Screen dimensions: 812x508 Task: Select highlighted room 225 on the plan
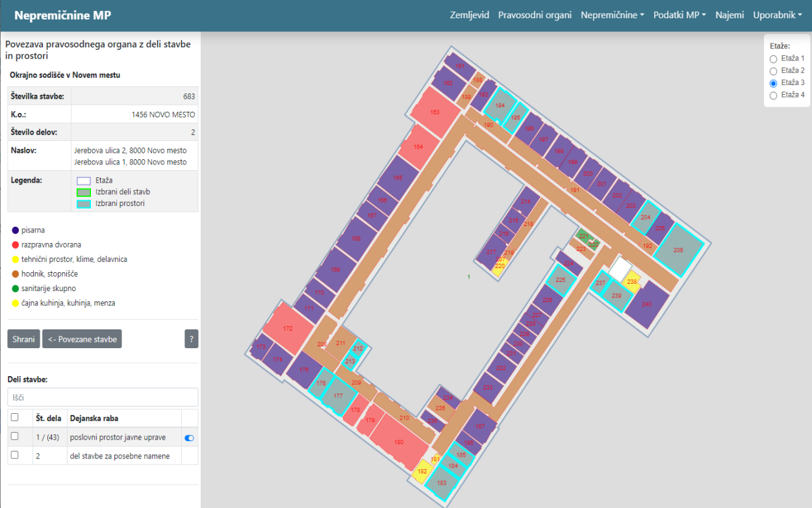pyautogui.click(x=560, y=280)
